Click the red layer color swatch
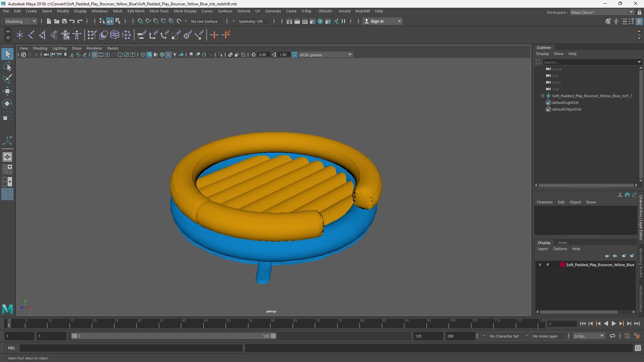This screenshot has height=362, width=644. pyautogui.click(x=562, y=265)
